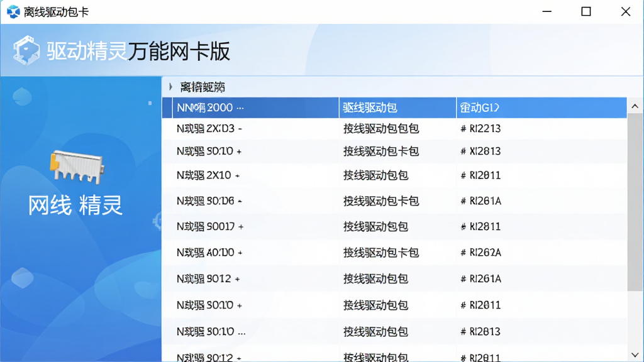644x362 pixels.
Task: Click the hexagon logo beside 驱动精灵万能网卡版
Action: (x=26, y=50)
